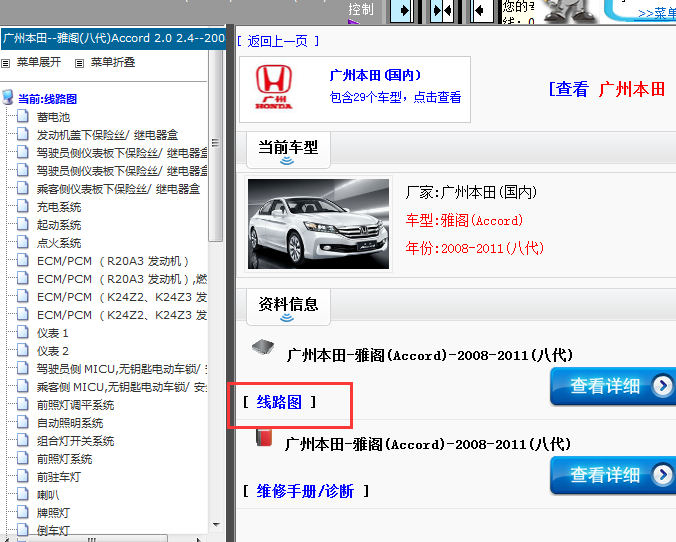This screenshot has height=542, width=676.
Task: Click the page icon beside 蓄电池
Action: (x=23, y=116)
